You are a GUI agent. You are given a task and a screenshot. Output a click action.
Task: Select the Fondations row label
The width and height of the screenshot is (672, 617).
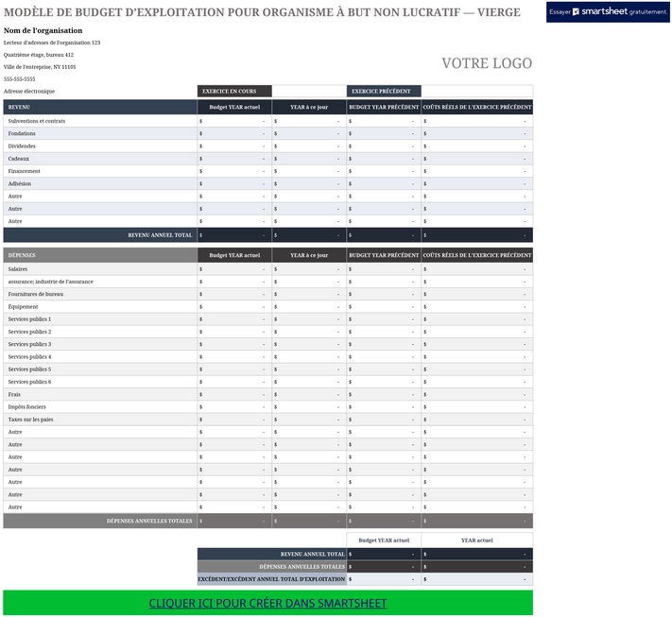[22, 133]
